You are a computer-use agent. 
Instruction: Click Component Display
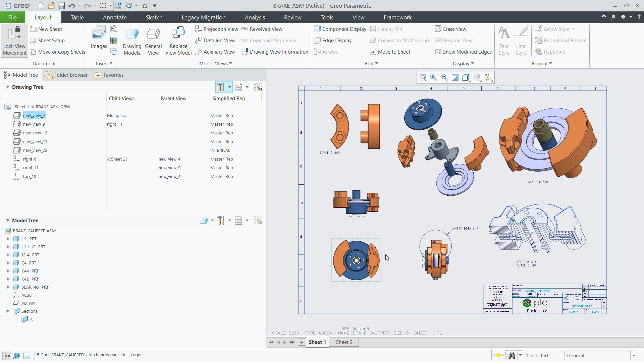(x=340, y=29)
